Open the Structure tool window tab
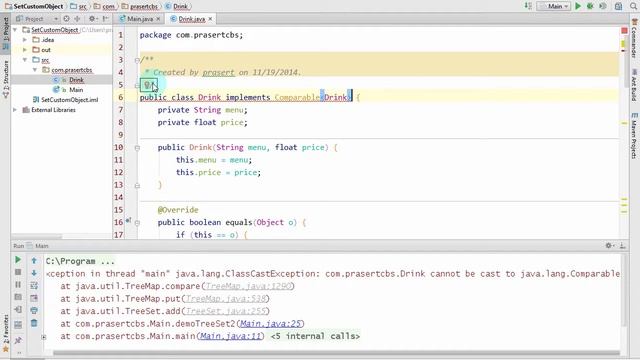The image size is (640, 360). tap(6, 79)
